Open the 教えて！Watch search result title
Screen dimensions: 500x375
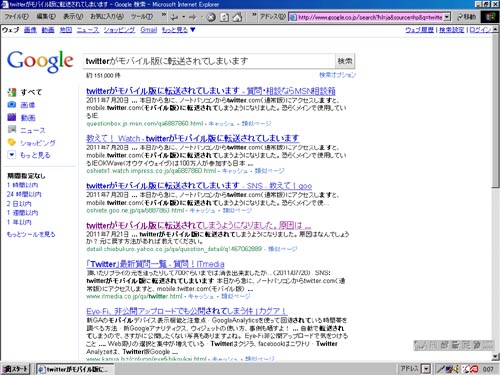tap(193, 138)
